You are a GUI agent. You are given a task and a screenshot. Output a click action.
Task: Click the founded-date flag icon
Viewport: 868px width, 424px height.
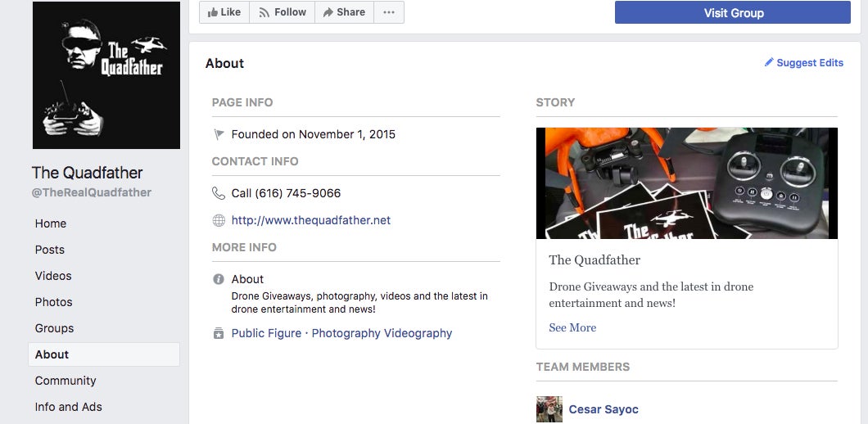219,134
